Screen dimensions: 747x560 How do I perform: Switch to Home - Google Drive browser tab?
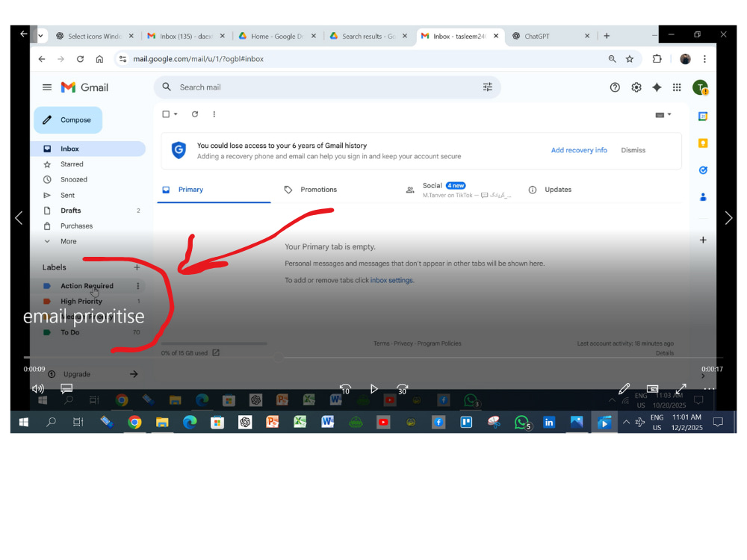click(277, 36)
